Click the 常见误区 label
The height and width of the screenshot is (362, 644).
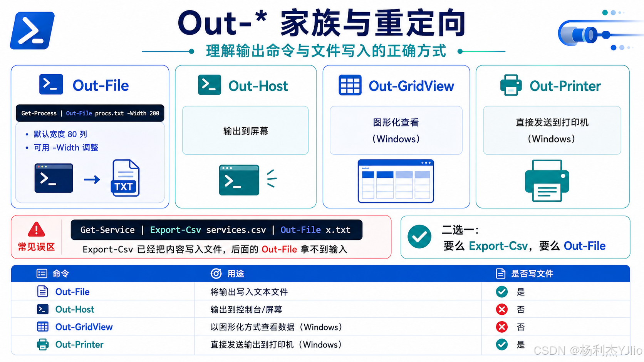[x=36, y=247]
